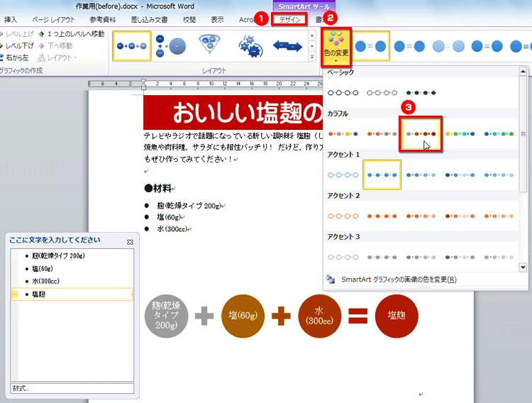Screen dimensions: 532x403
Task: Close the SmartArt text pane
Action: pyautogui.click(x=130, y=242)
